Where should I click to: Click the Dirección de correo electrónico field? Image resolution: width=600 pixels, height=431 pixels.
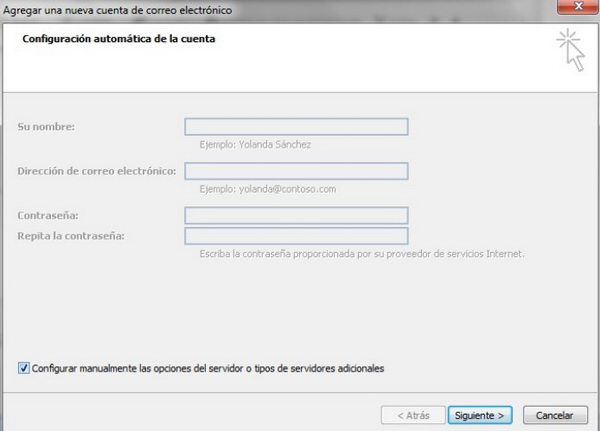296,171
